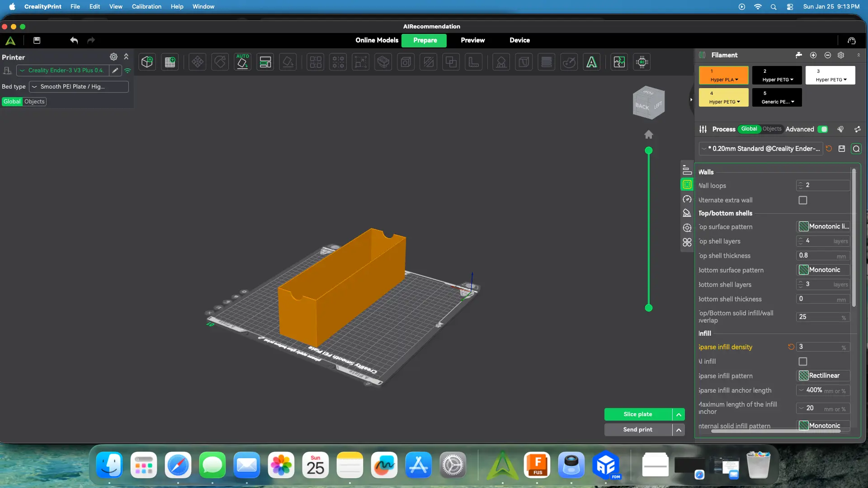
Task: Edit the printer preset with pencil icon
Action: 115,70
